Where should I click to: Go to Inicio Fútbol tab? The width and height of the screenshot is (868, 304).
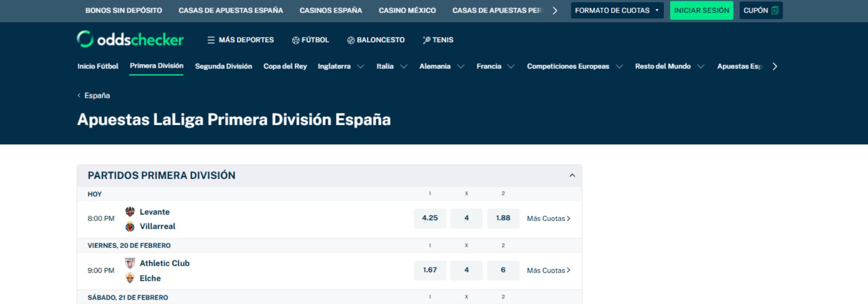point(98,66)
